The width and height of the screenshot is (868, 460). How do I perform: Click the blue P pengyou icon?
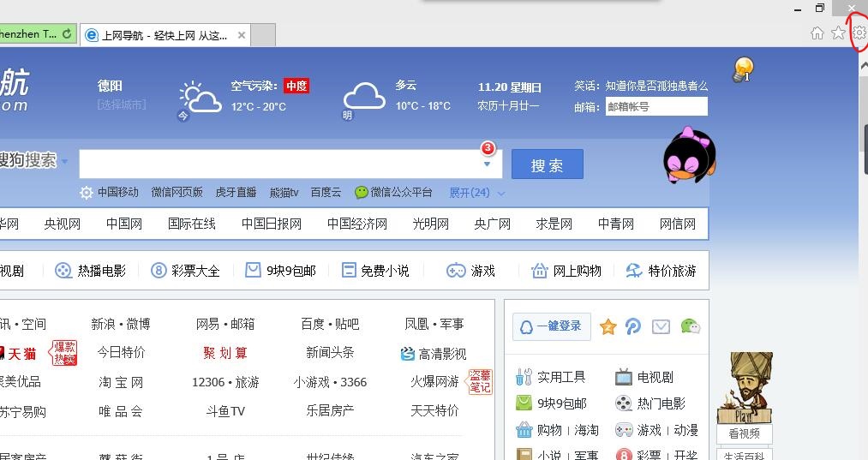tap(633, 326)
